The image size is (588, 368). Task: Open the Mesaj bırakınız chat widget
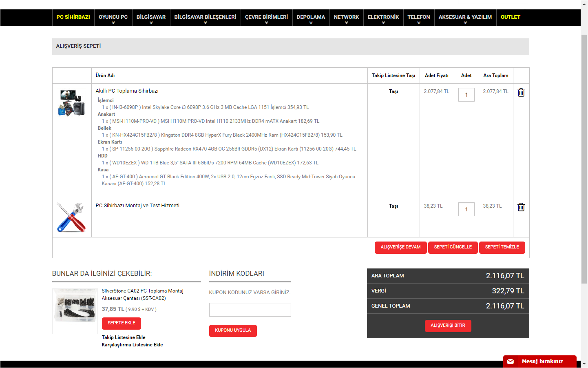click(x=540, y=361)
